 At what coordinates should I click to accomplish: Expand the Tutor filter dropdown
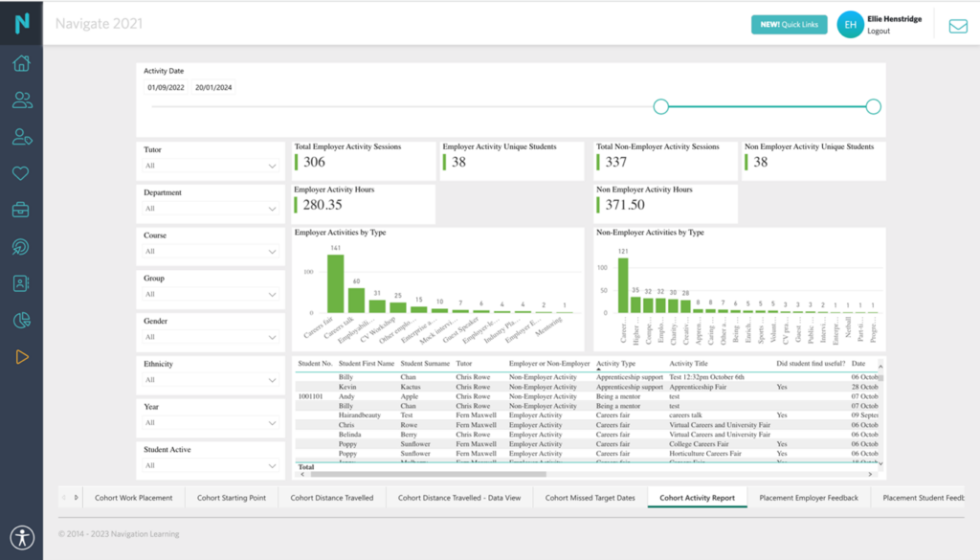tap(211, 166)
